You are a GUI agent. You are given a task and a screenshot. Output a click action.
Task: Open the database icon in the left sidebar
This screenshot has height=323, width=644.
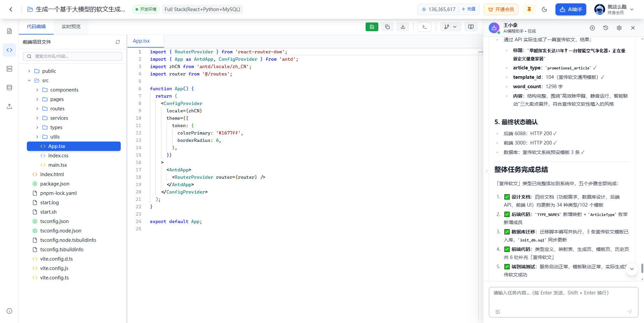click(9, 88)
